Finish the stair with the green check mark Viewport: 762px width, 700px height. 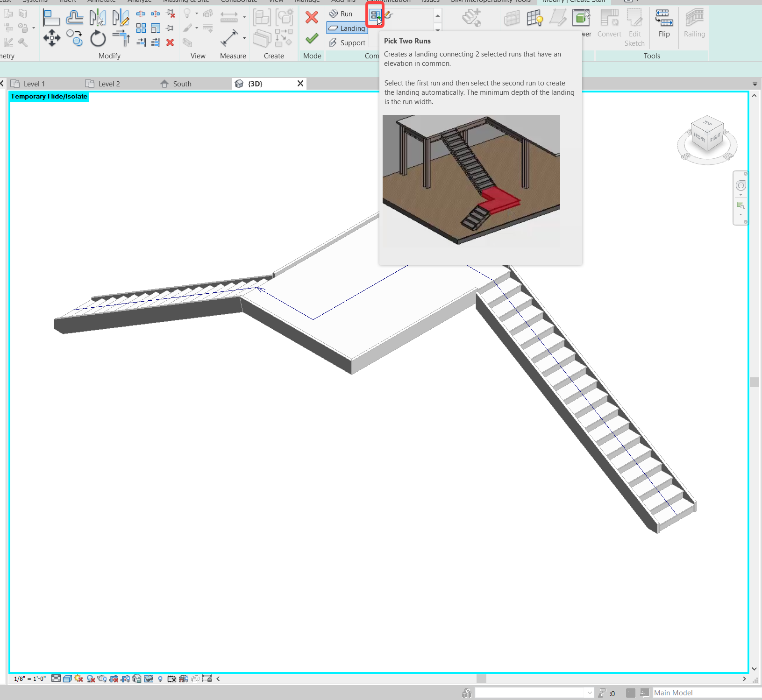click(312, 38)
